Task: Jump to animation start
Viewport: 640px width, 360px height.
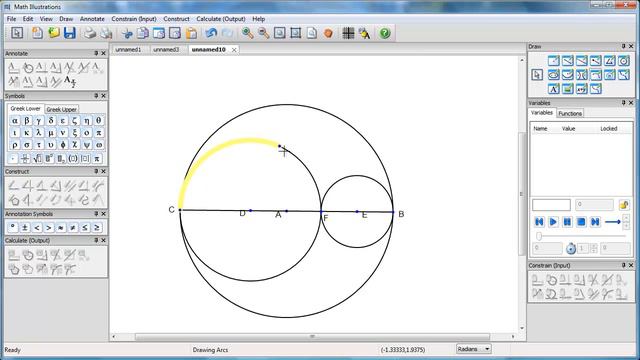Action: click(539, 222)
